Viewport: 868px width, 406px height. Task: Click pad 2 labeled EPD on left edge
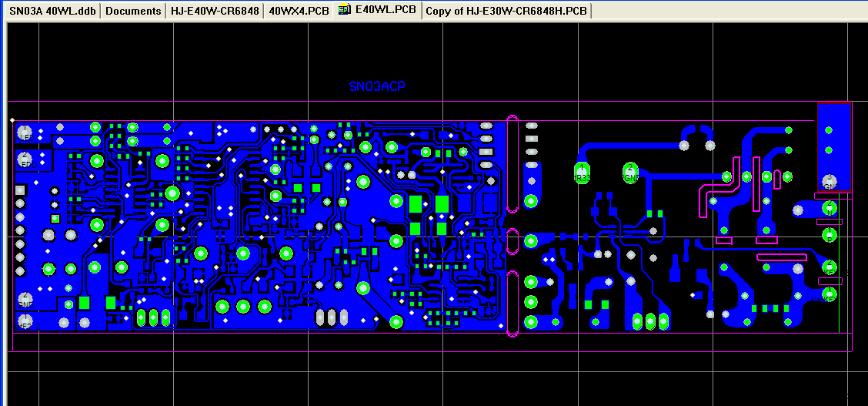tap(25, 159)
